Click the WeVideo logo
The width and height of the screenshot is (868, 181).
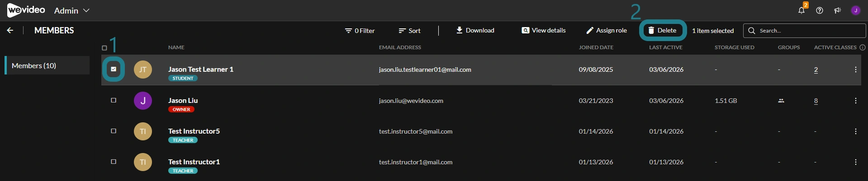point(26,10)
